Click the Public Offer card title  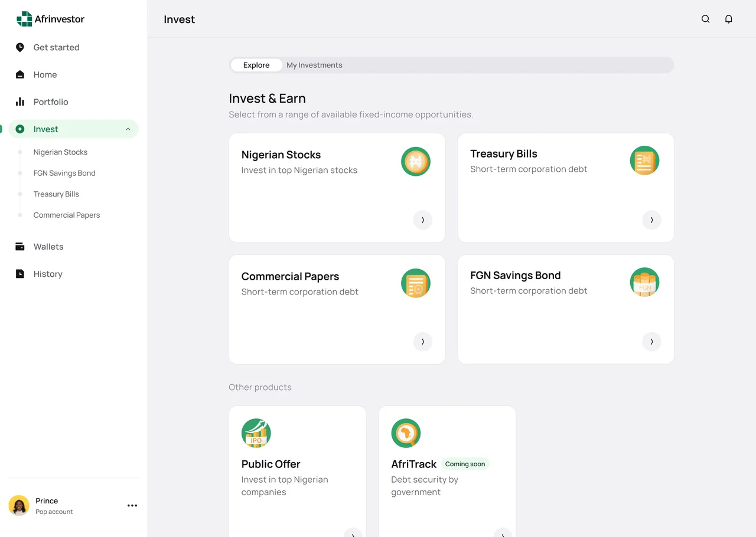[x=271, y=464]
